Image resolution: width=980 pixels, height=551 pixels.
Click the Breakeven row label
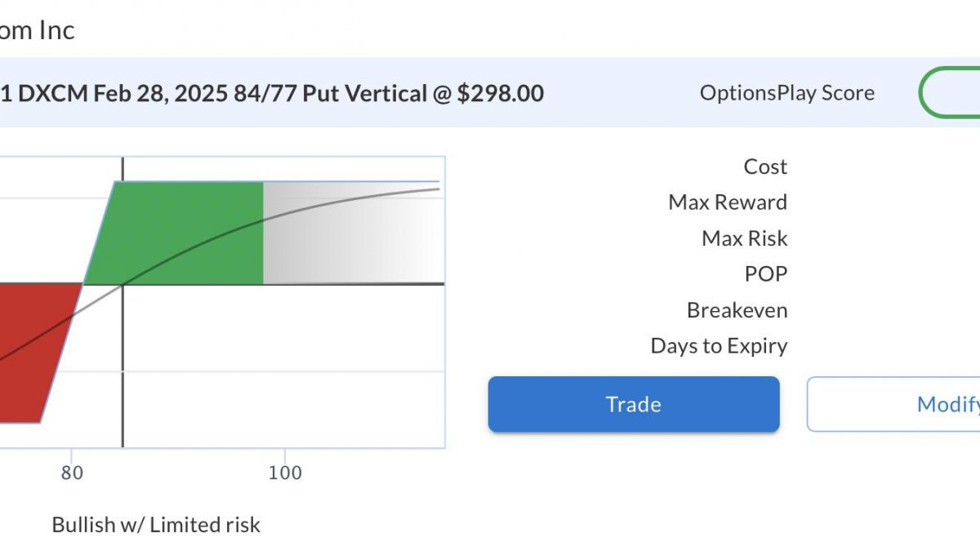737,310
